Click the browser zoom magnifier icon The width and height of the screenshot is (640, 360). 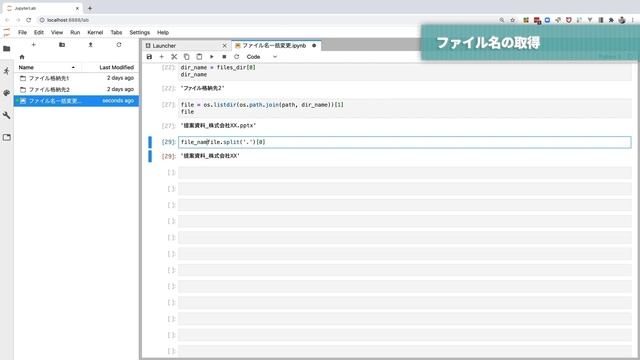tap(502, 20)
